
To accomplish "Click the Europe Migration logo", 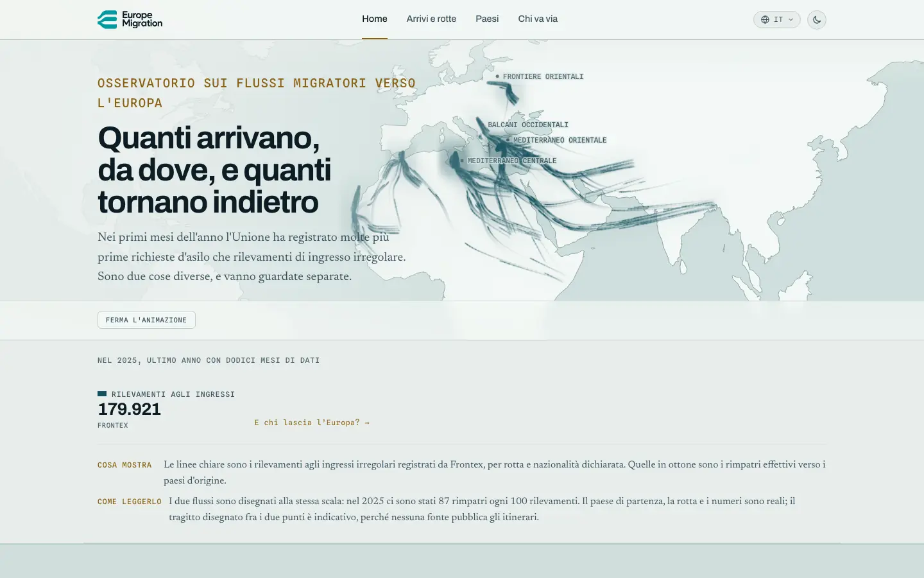I will [130, 19].
